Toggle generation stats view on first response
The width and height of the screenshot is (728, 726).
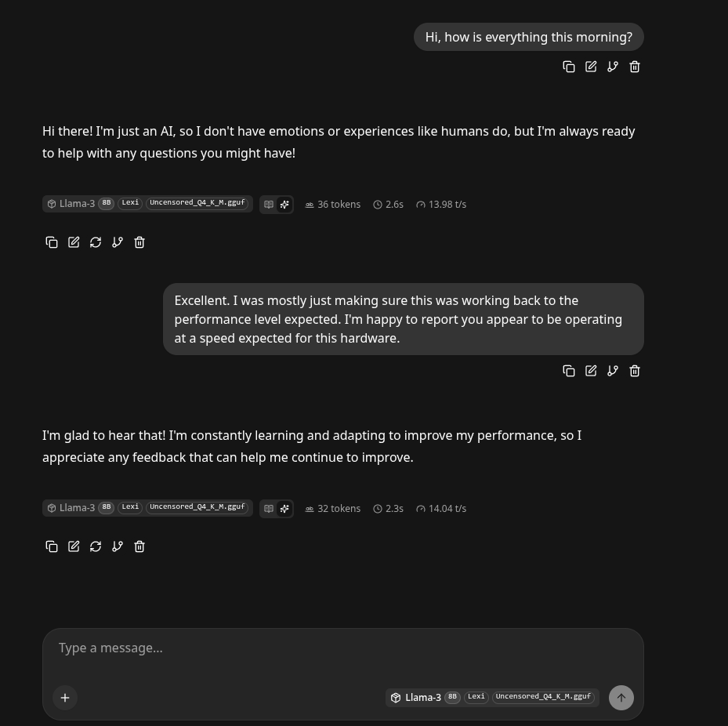284,204
